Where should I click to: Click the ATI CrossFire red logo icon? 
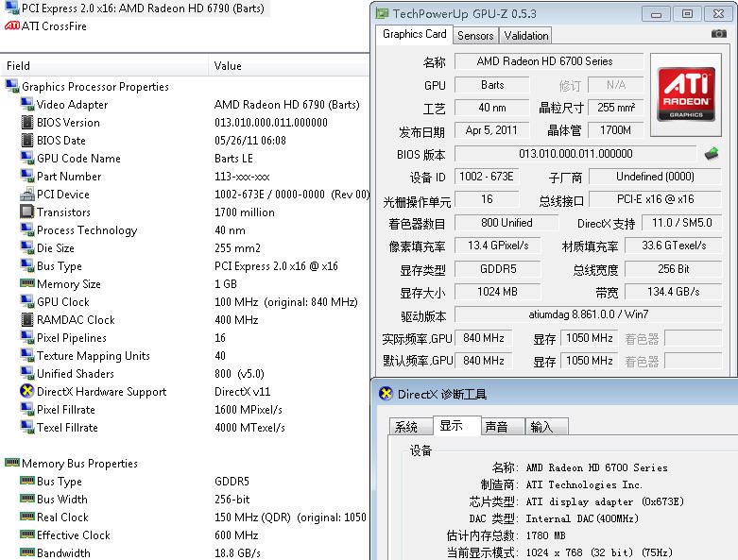tap(11, 25)
